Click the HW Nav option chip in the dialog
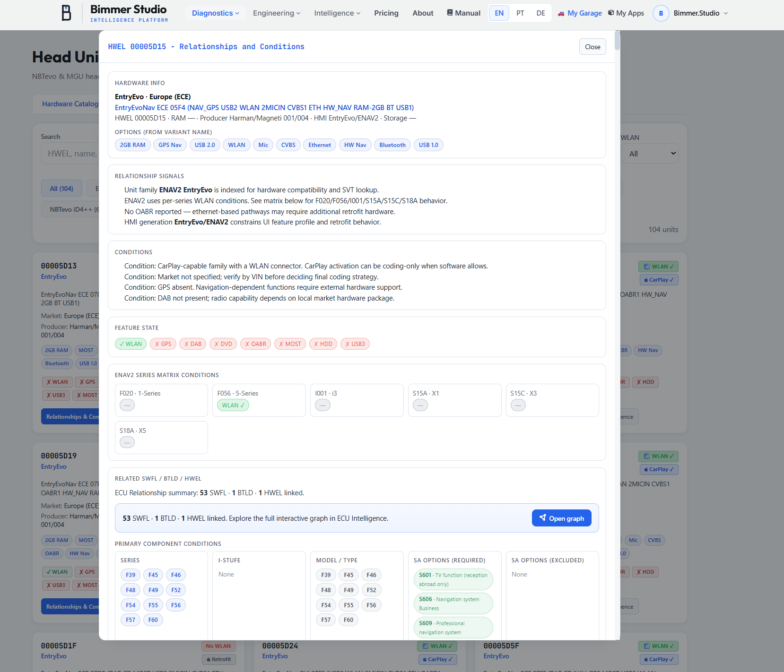This screenshot has width=784, height=672. coord(355,145)
